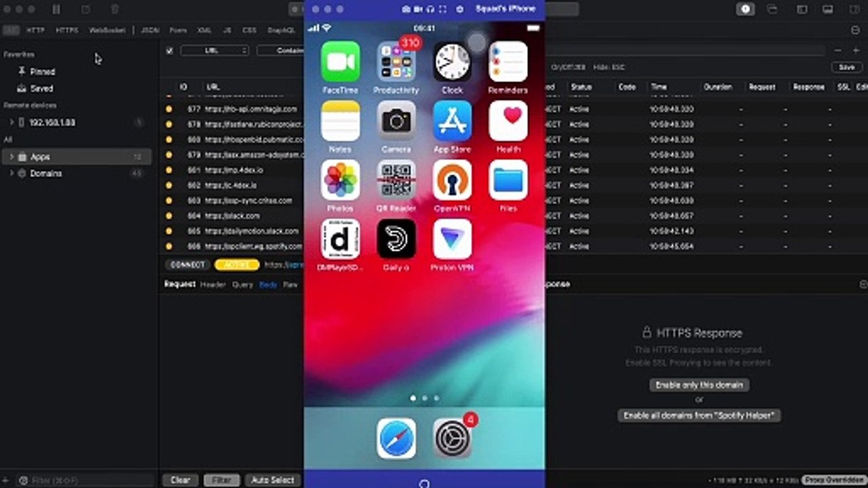The width and height of the screenshot is (868, 488).
Task: Remove filter rule with minus button
Action: (838, 51)
